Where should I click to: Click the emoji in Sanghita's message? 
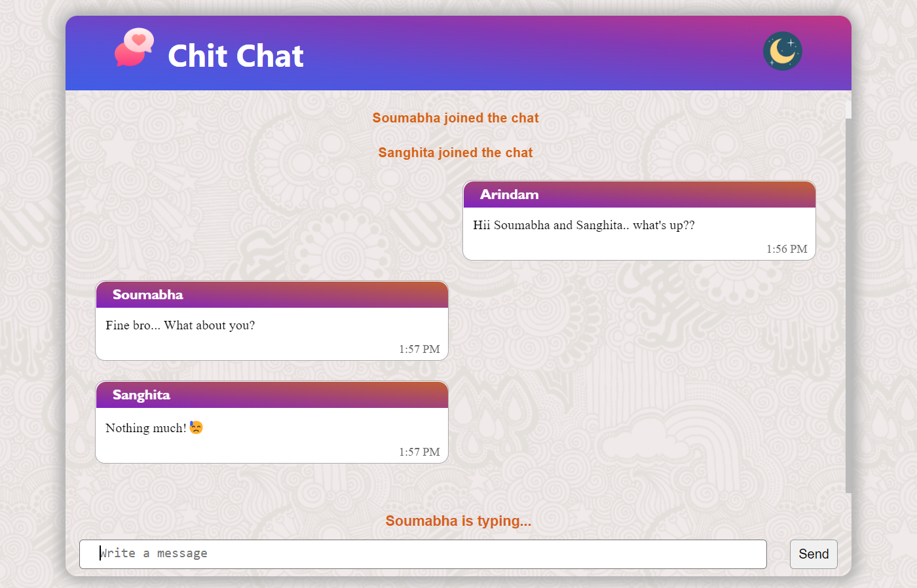196,428
